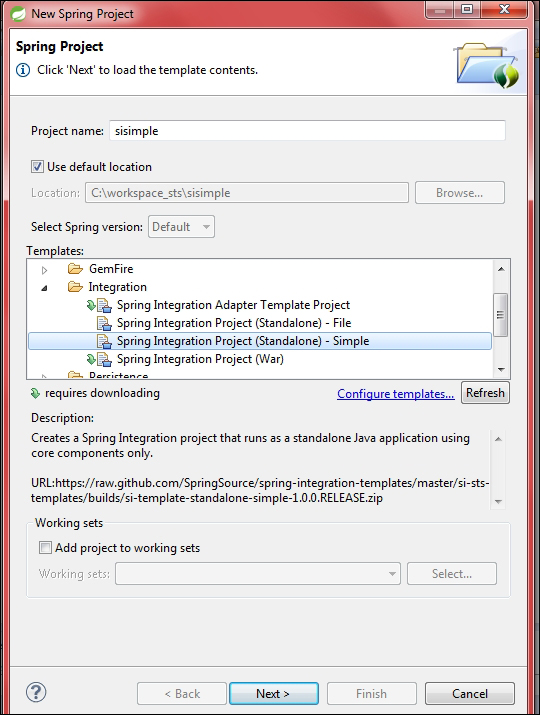Collapse the Integration templates folder
The image size is (540, 715).
click(x=44, y=288)
